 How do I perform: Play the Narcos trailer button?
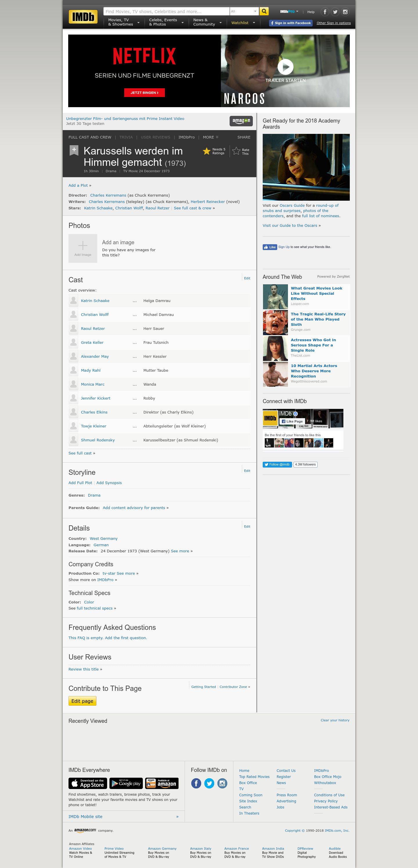pos(285,67)
